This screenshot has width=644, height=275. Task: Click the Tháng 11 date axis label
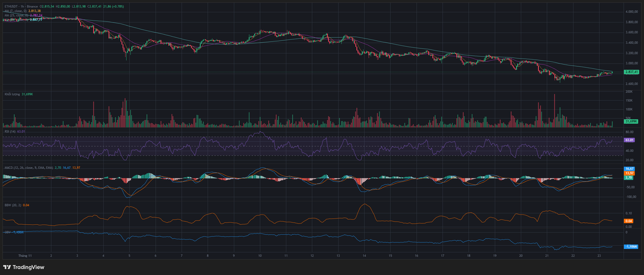[25, 256]
